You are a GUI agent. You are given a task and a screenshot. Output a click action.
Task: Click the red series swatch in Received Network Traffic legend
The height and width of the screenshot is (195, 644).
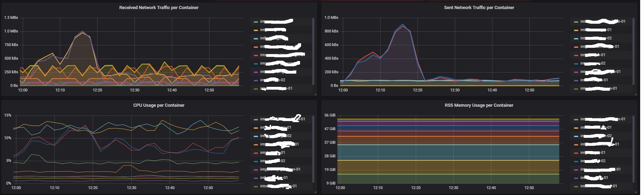click(256, 55)
